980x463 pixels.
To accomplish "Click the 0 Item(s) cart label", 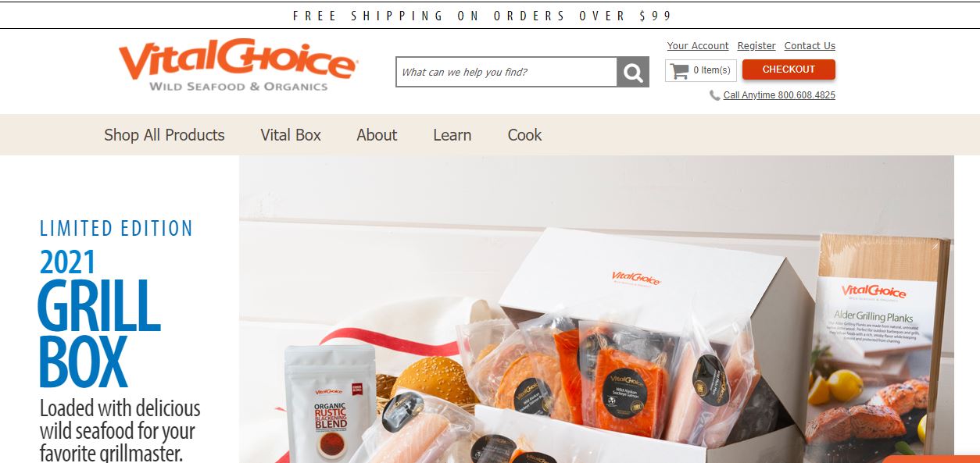I will pos(712,70).
